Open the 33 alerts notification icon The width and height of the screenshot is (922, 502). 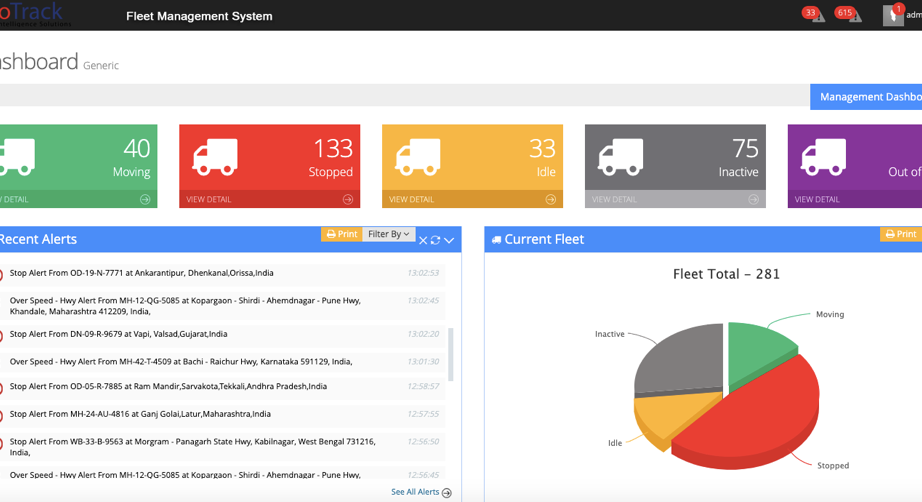(x=814, y=14)
